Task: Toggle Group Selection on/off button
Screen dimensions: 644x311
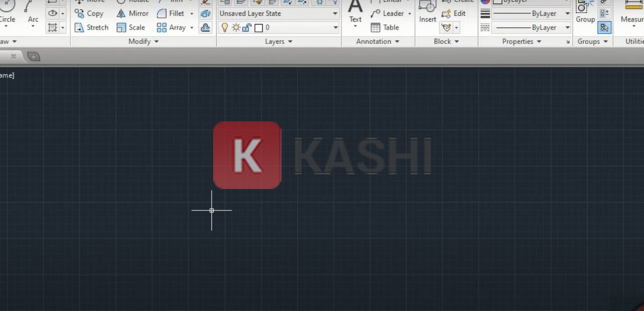Action: click(604, 27)
